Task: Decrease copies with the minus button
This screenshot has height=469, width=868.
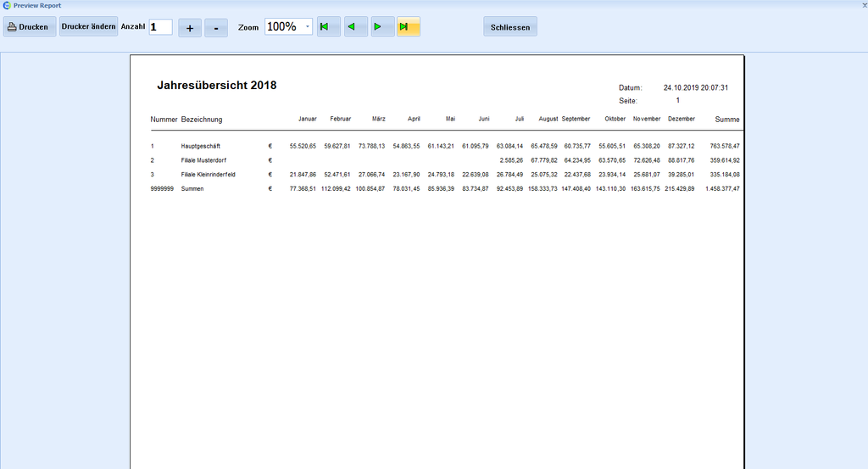Action: pyautogui.click(x=216, y=28)
